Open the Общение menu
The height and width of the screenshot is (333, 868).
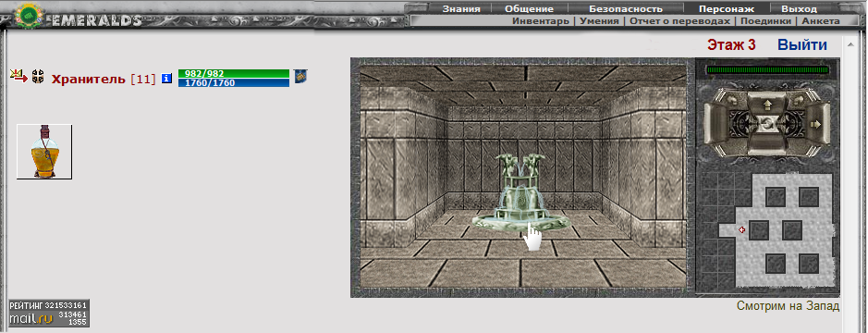coord(530,9)
